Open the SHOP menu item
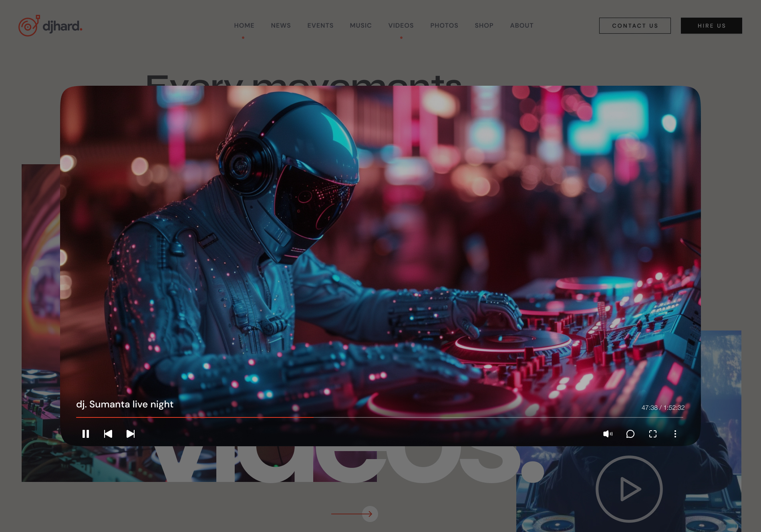 click(x=484, y=25)
